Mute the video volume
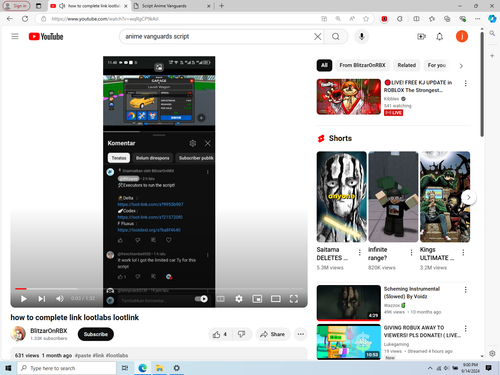Screen dimensions: 500x375 coord(60,299)
